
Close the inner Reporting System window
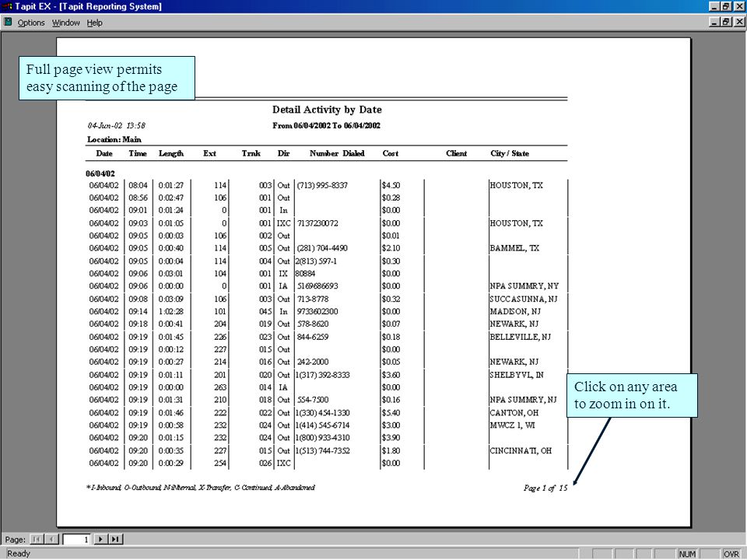739,22
